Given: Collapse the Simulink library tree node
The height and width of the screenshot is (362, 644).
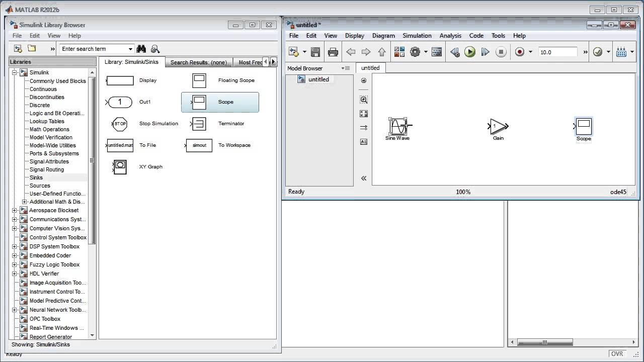Looking at the screenshot, I should (x=15, y=73).
